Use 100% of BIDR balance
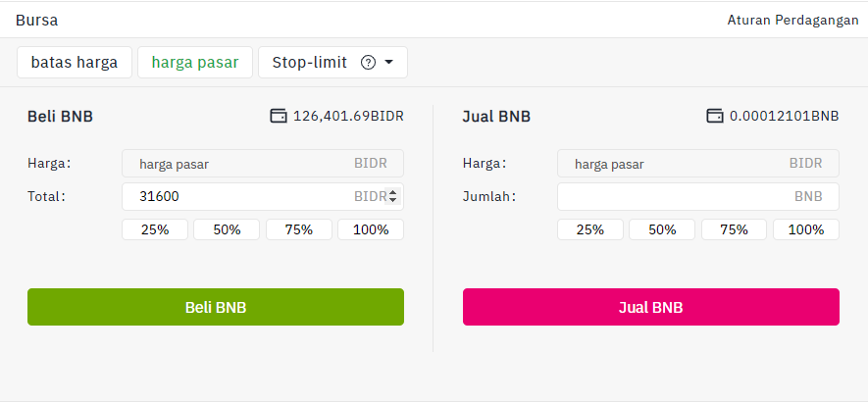 [x=371, y=229]
